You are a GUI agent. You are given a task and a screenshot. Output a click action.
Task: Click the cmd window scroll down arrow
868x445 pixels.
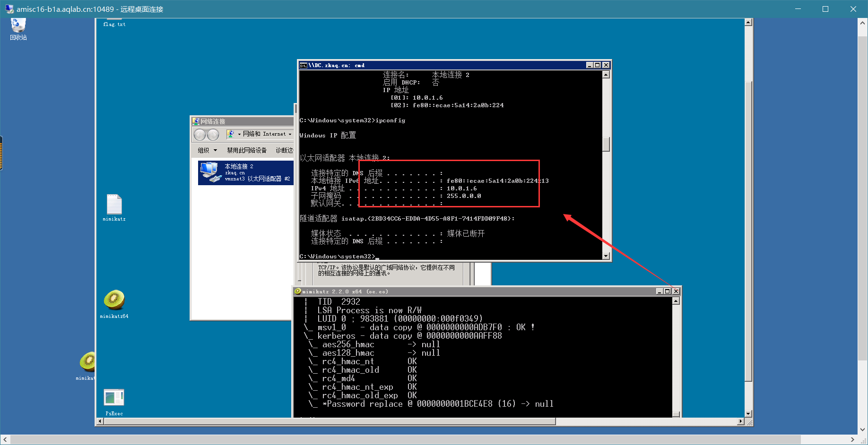coord(606,256)
